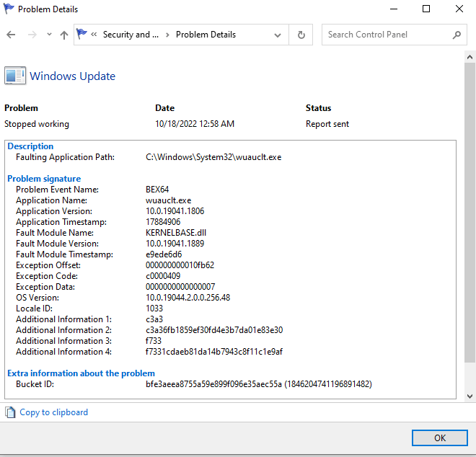Select the Report sent status text
The image size is (476, 457).
(327, 124)
